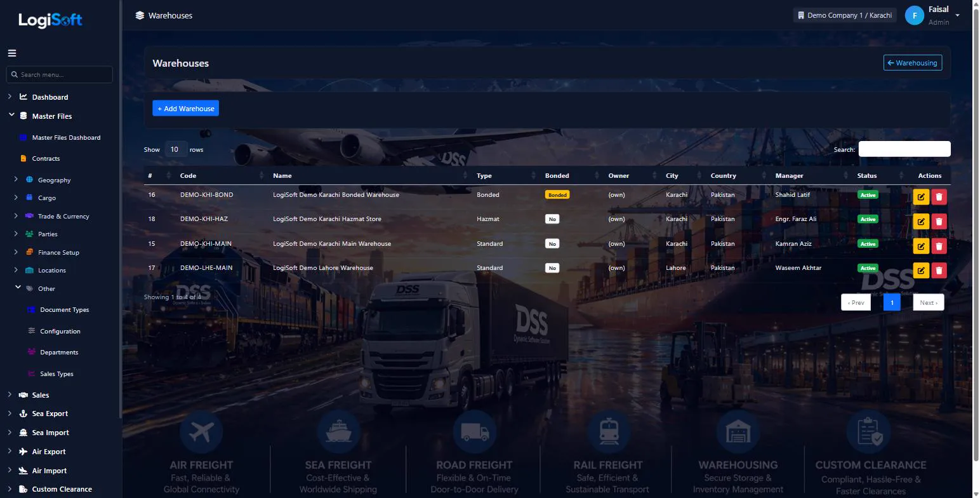Delete the DEMO-KHI-HAZ warehouse
980x498 pixels.
click(939, 221)
